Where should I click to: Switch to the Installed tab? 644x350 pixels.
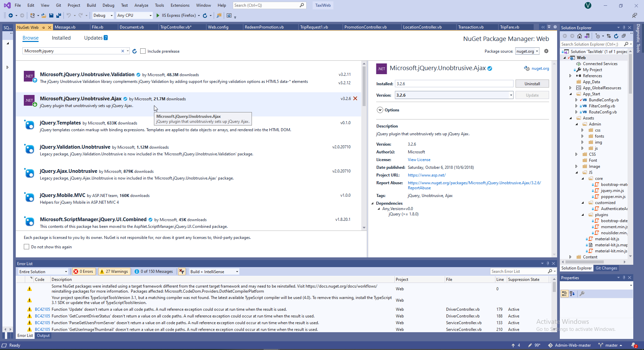click(x=61, y=38)
